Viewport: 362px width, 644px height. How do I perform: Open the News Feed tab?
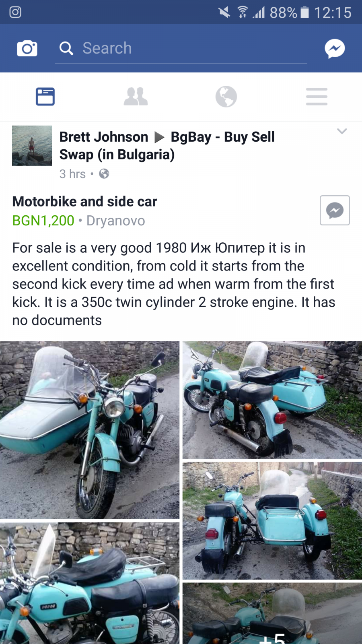coord(45,97)
